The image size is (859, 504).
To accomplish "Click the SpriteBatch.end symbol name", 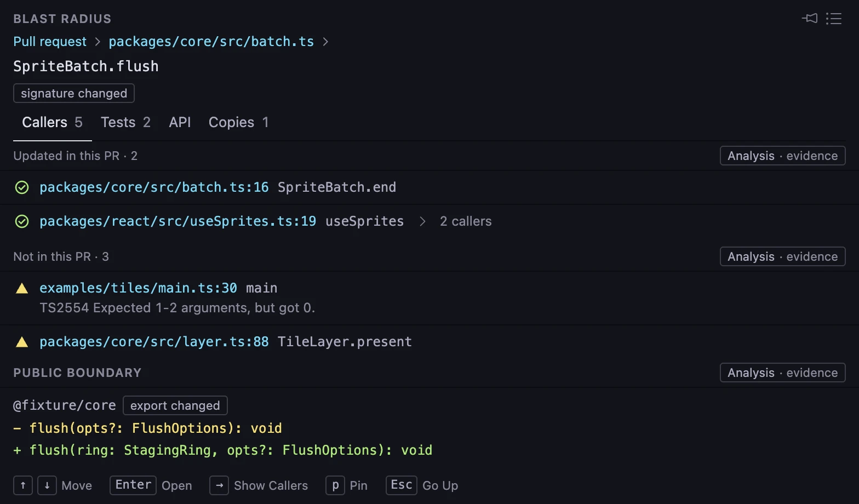I will pyautogui.click(x=337, y=187).
